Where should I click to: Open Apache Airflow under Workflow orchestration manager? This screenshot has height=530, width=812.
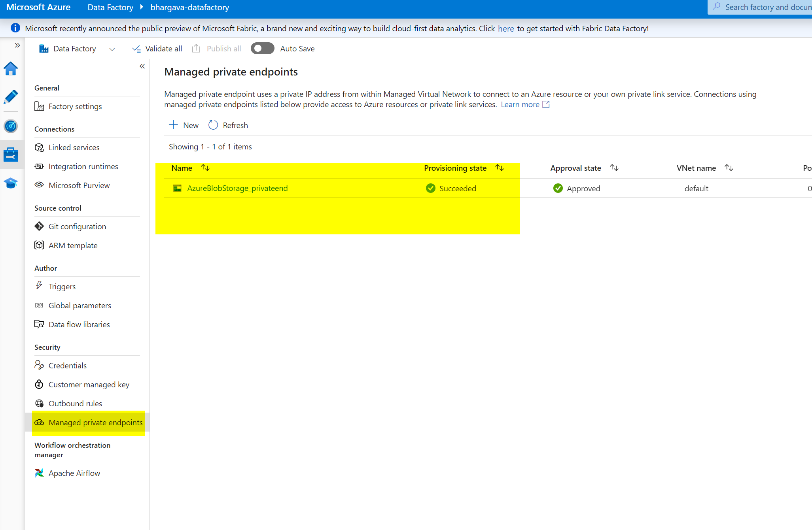click(74, 473)
